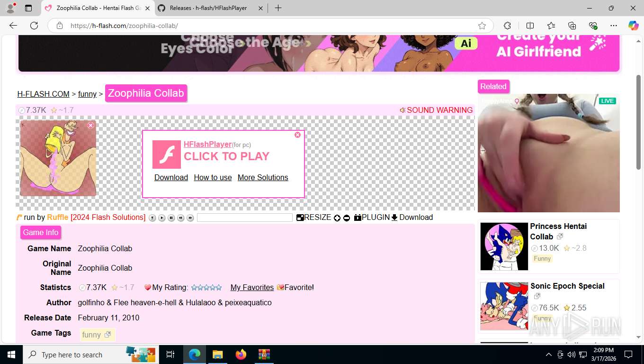Screen dimensions: 644x364
Task: Open new-window icon next to Princess Hentai Collab
Action: [560, 236]
